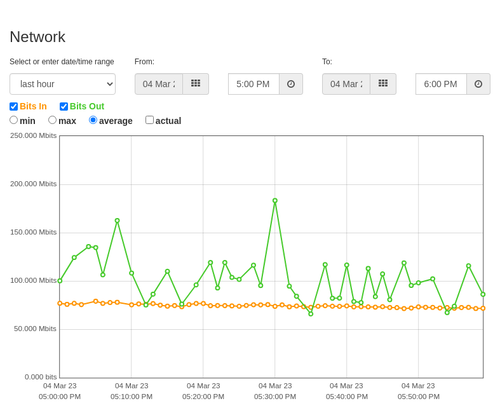Select the max radio button
The width and height of the screenshot is (500, 403).
52,120
